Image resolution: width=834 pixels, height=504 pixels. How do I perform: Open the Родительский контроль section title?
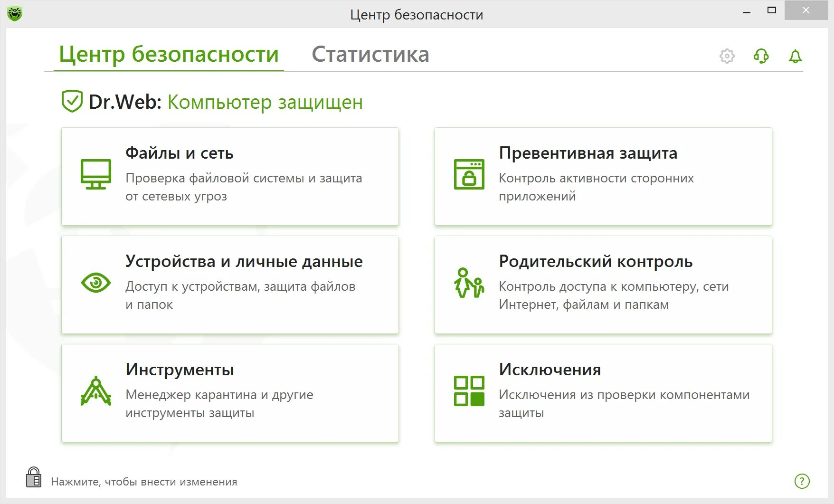pyautogui.click(x=596, y=261)
